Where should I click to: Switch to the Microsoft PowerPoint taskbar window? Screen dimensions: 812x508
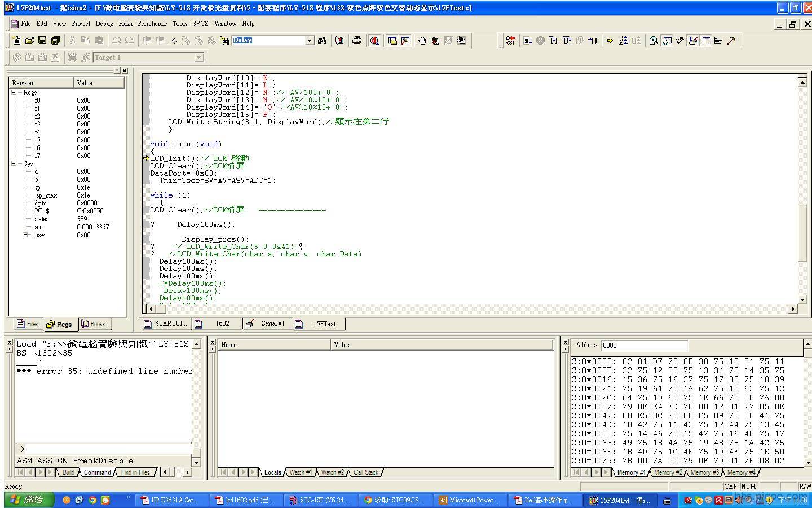pyautogui.click(x=469, y=500)
